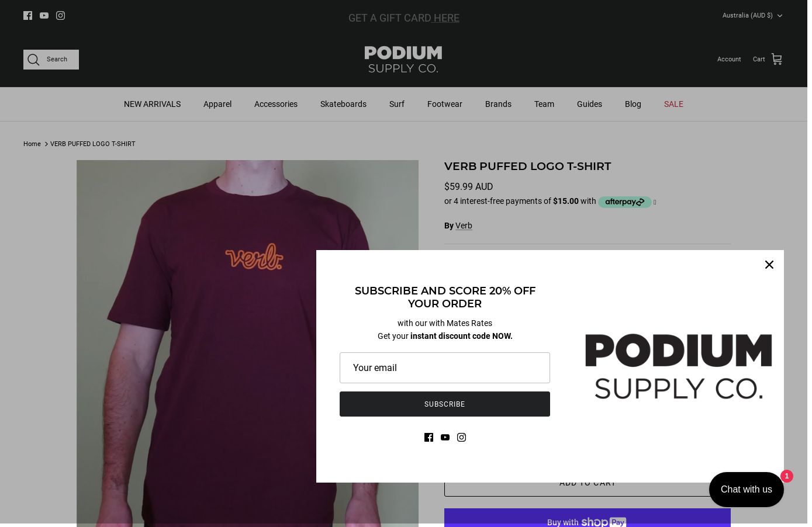Image resolution: width=812 pixels, height=527 pixels.
Task: Click the shopping cart icon
Action: [776, 59]
